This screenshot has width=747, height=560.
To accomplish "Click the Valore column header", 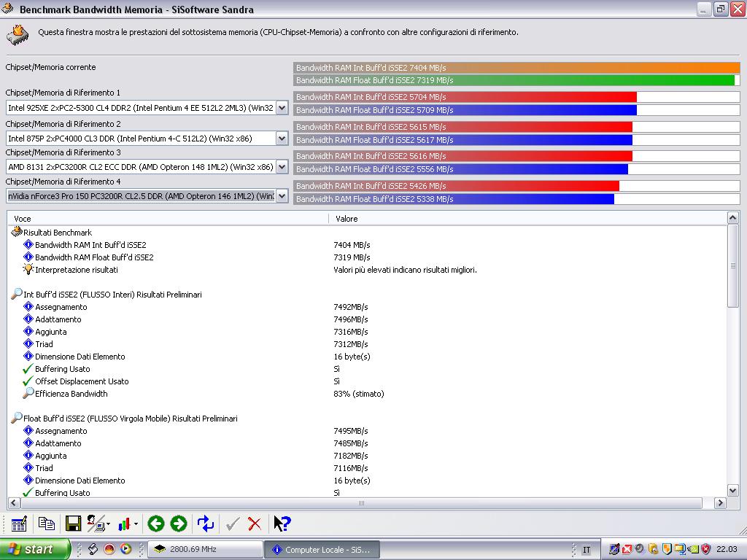I will [x=528, y=219].
